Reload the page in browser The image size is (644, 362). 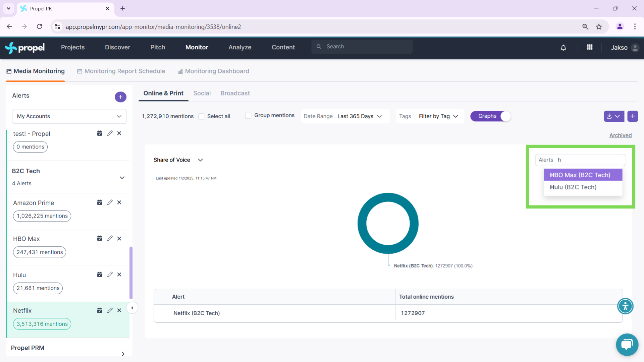coord(40,26)
